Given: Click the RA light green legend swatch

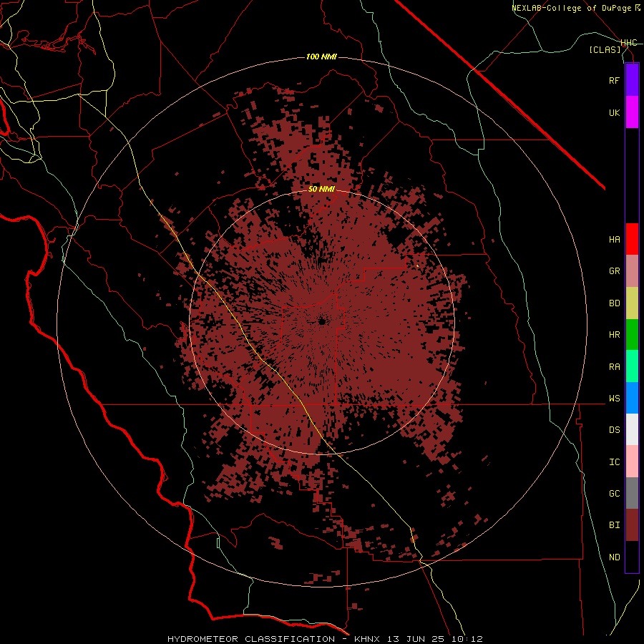Looking at the screenshot, I should pyautogui.click(x=632, y=366).
